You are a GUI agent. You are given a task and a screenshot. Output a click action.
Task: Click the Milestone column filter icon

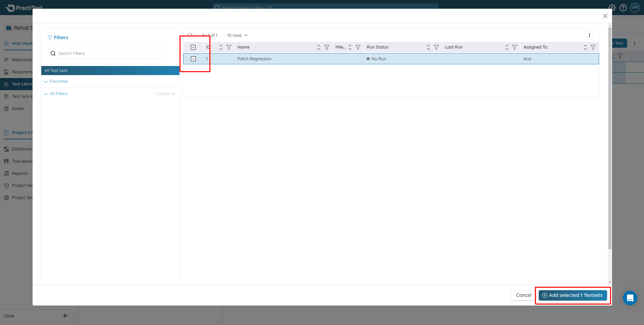(358, 47)
